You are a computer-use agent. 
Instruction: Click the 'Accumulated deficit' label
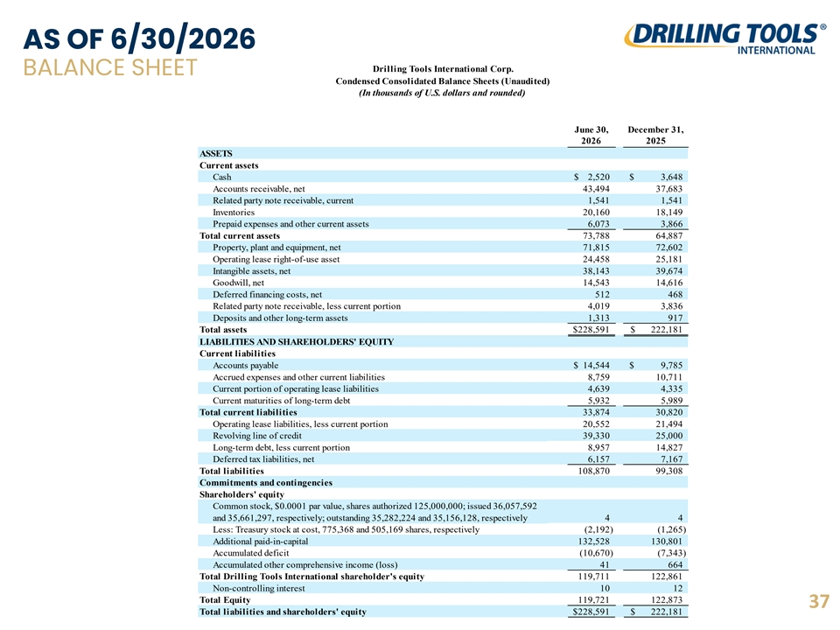coord(251,554)
